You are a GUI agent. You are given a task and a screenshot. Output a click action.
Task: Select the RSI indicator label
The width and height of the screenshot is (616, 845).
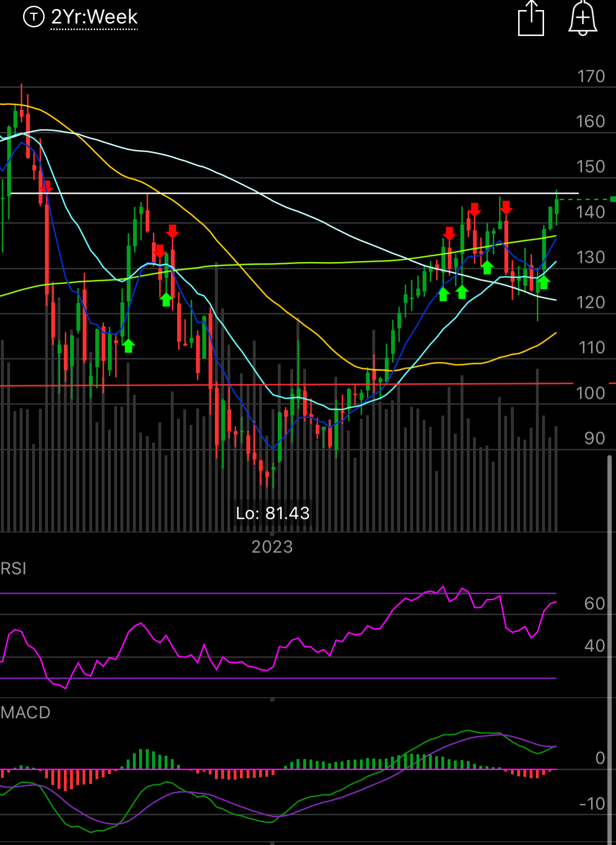click(13, 569)
